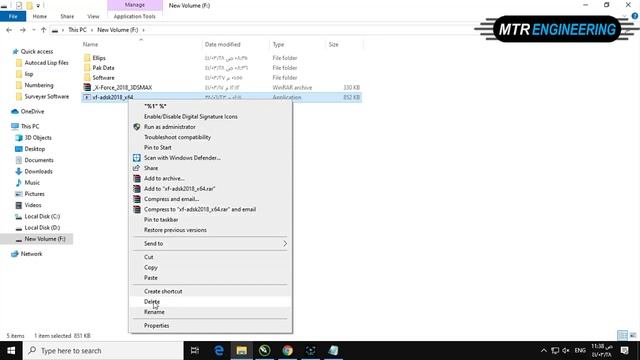Select the Software folder row
This screenshot has width=640, height=360.
tap(221, 78)
